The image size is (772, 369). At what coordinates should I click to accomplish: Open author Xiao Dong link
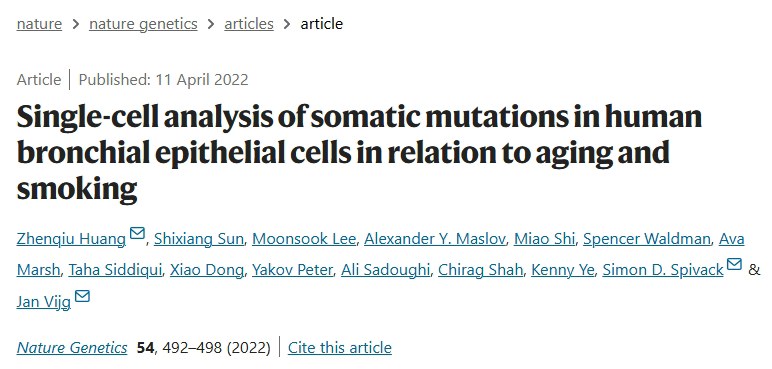[x=207, y=270]
